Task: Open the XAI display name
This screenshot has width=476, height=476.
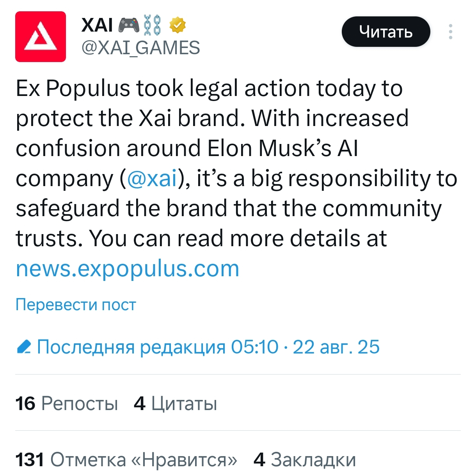Action: 97,25
